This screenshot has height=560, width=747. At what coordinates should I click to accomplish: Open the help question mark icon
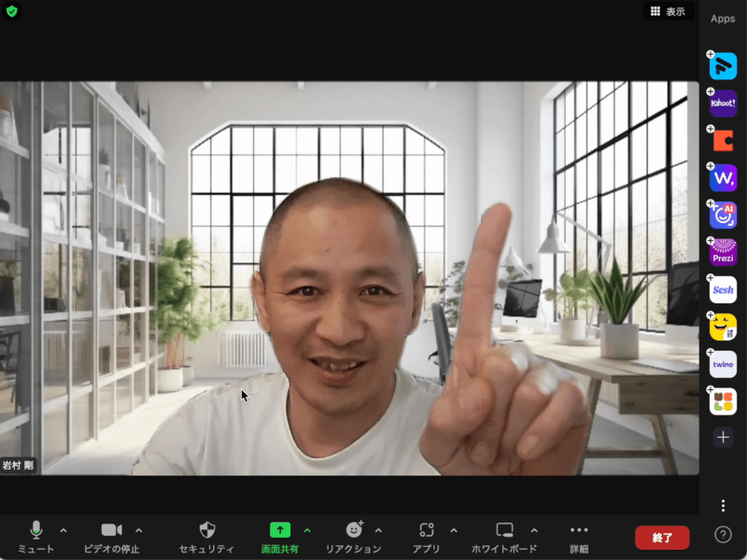(x=723, y=535)
